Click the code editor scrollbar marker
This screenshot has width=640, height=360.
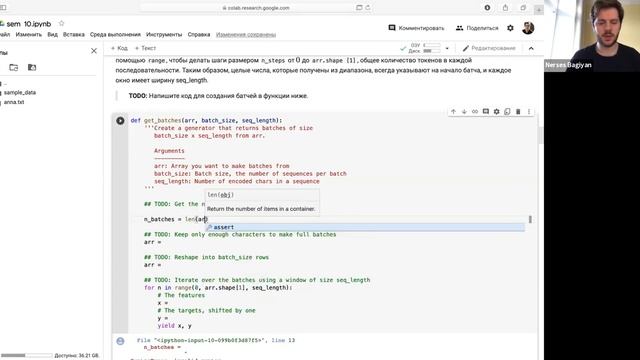530,220
